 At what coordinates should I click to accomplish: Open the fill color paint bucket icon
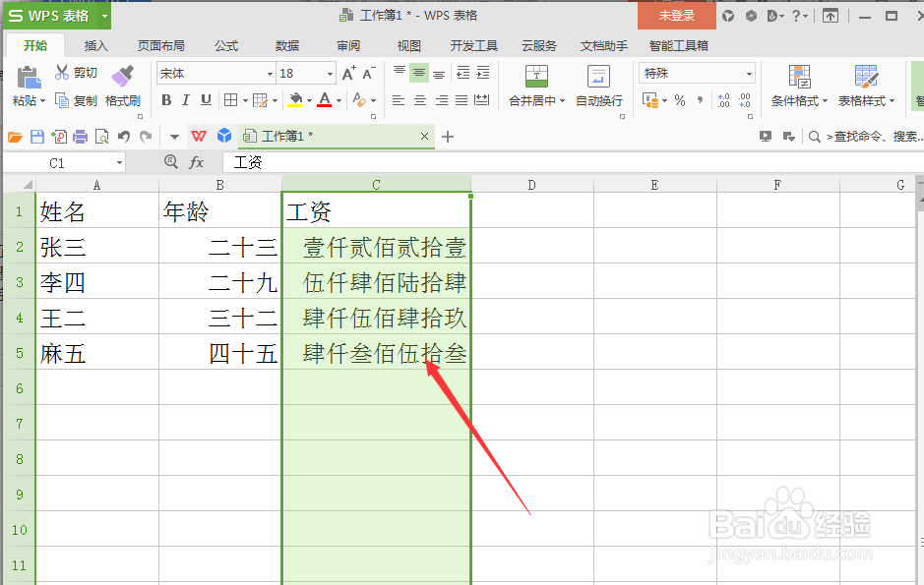tap(295, 97)
